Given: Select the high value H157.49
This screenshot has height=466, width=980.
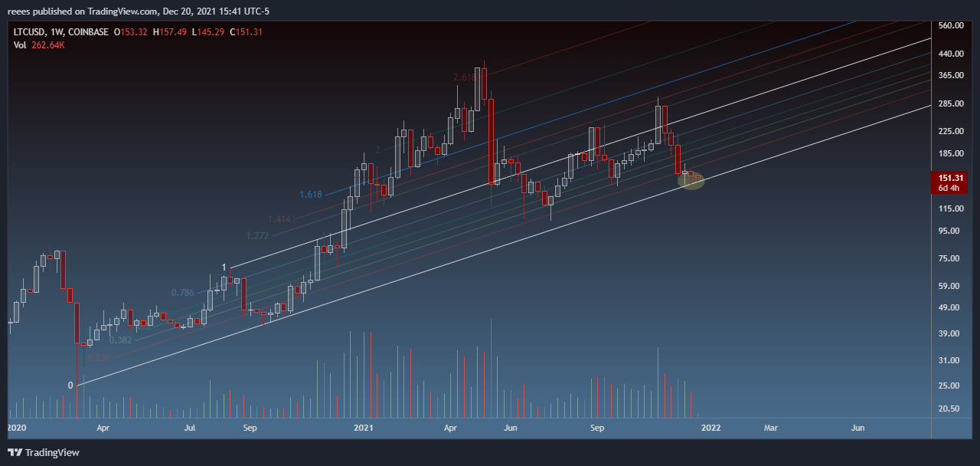Looking at the screenshot, I should coord(171,32).
